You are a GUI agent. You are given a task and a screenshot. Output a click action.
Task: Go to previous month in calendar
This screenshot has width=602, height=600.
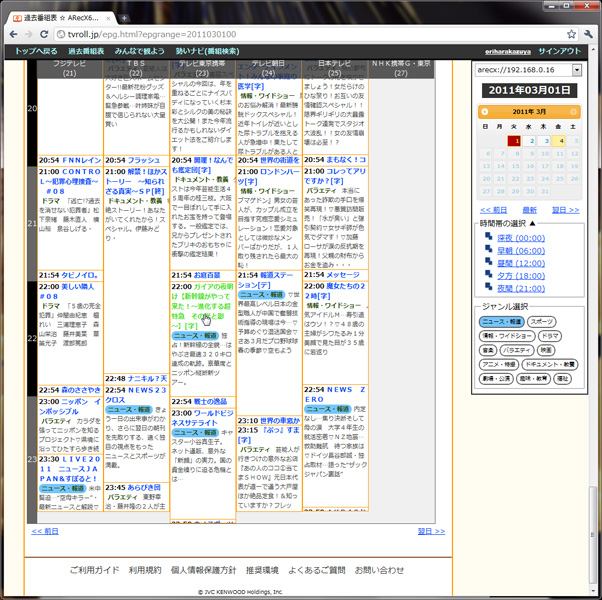pyautogui.click(x=487, y=111)
